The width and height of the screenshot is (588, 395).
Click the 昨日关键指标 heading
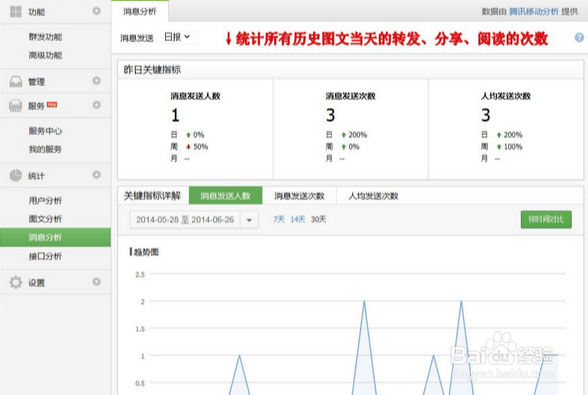tap(152, 70)
